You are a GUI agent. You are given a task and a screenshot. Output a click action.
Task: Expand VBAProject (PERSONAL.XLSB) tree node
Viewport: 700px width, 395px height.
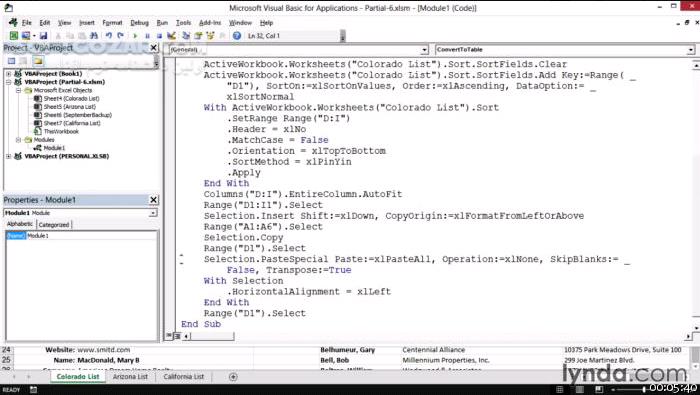point(8,156)
